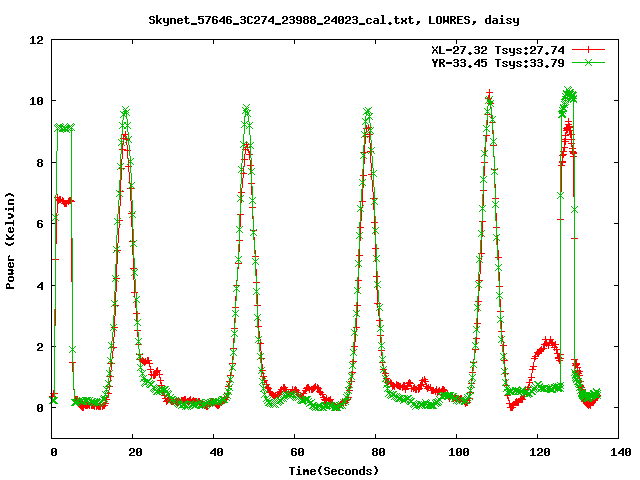
Task: Select the XL-27.32 Tsys:27.74 legend entry
Action: point(498,50)
